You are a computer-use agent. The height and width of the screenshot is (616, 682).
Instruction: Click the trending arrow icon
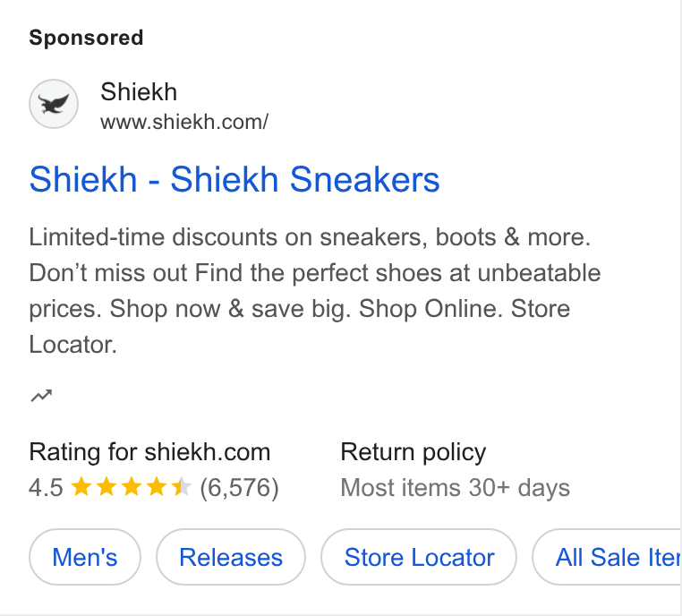[x=41, y=396]
